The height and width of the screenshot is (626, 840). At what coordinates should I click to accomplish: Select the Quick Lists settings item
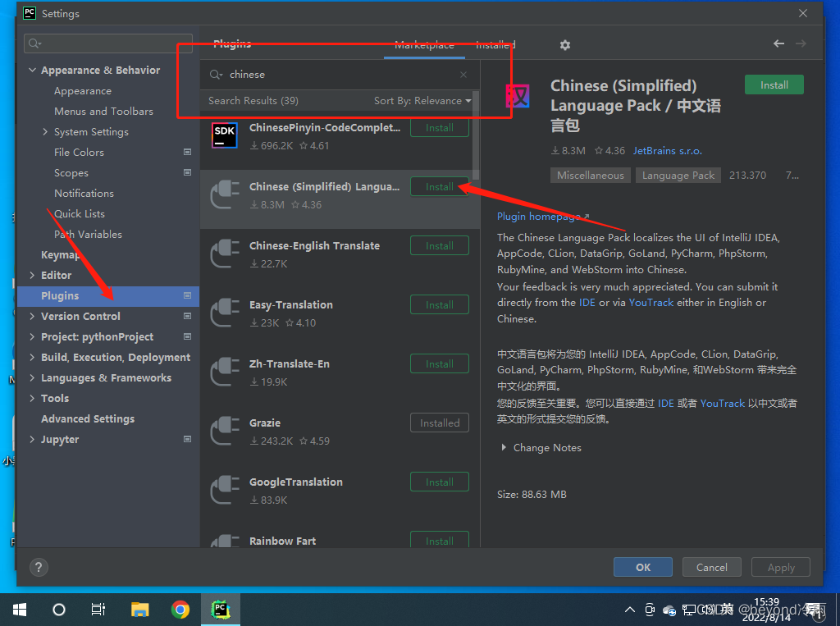(x=80, y=214)
